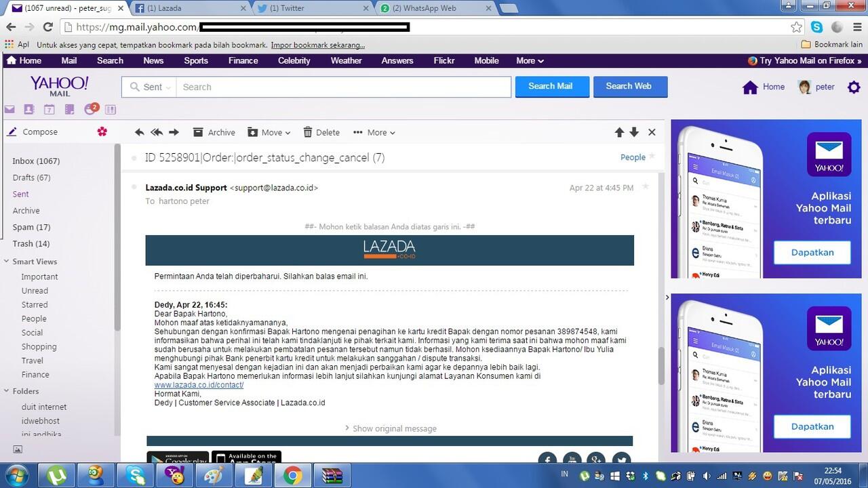Image resolution: width=868 pixels, height=488 pixels.
Task: Click Dapatkan in the top ad
Action: pyautogui.click(x=812, y=252)
